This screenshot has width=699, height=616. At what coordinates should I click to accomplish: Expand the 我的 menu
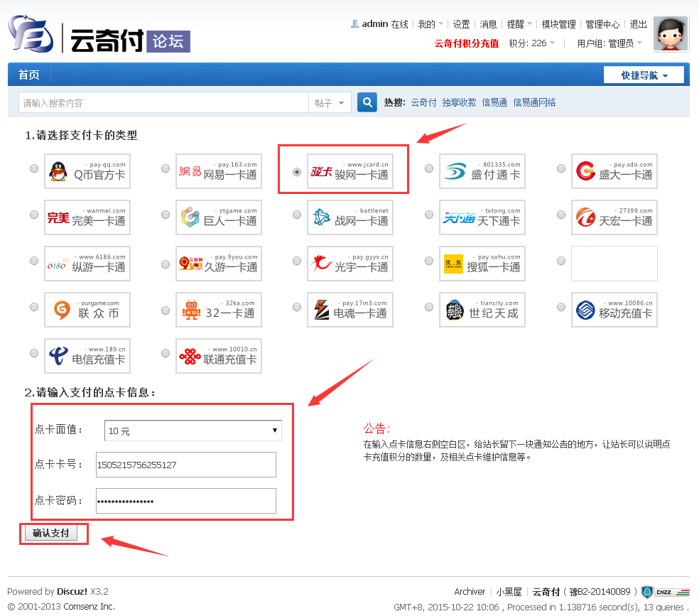point(430,24)
